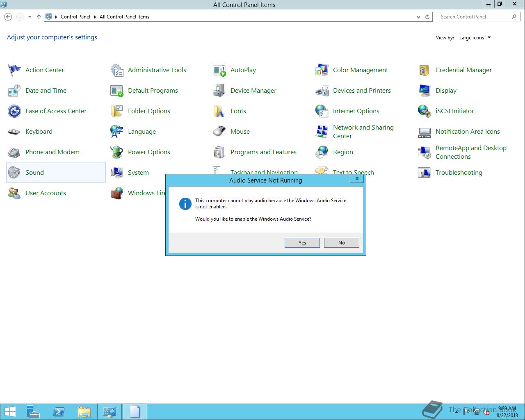Viewport: 525px width, 420px height.
Task: Open the Troubleshooting icon
Action: click(x=425, y=173)
